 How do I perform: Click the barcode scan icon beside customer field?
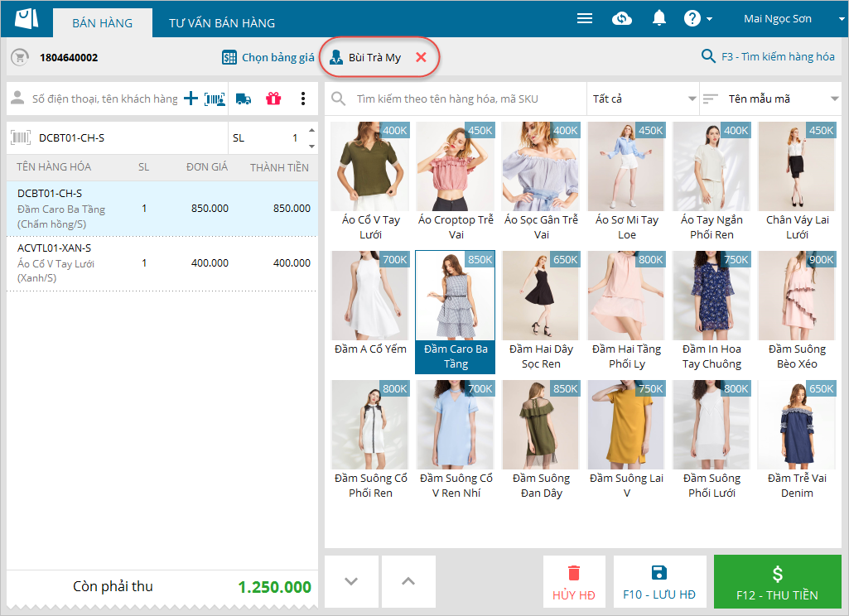click(215, 99)
